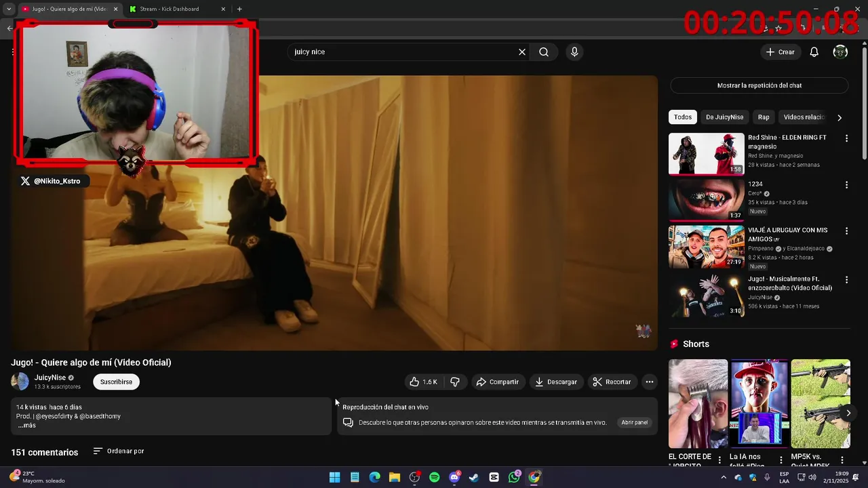Open Red Shine - ELDEN RING thumbnail
The image size is (868, 488).
coord(707,154)
